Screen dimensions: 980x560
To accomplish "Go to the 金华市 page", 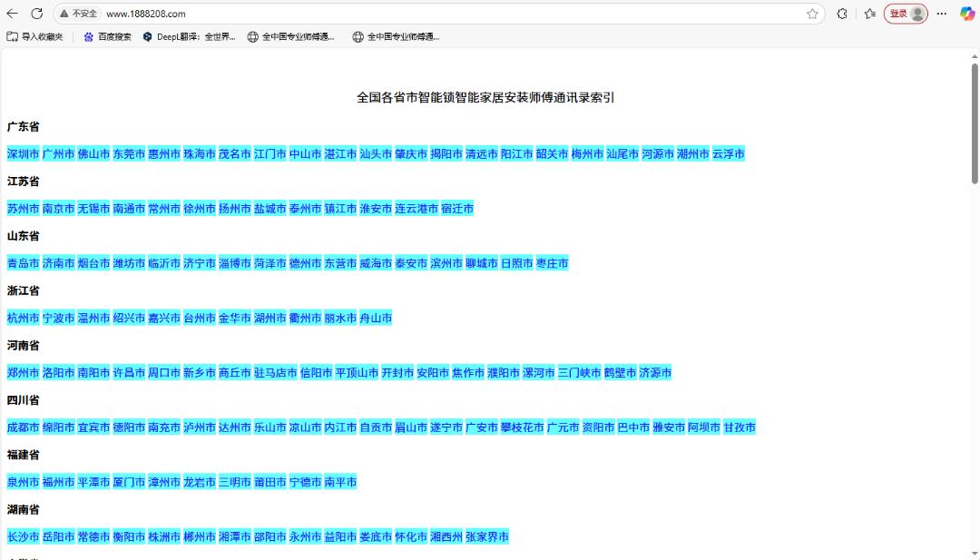I will (234, 319).
